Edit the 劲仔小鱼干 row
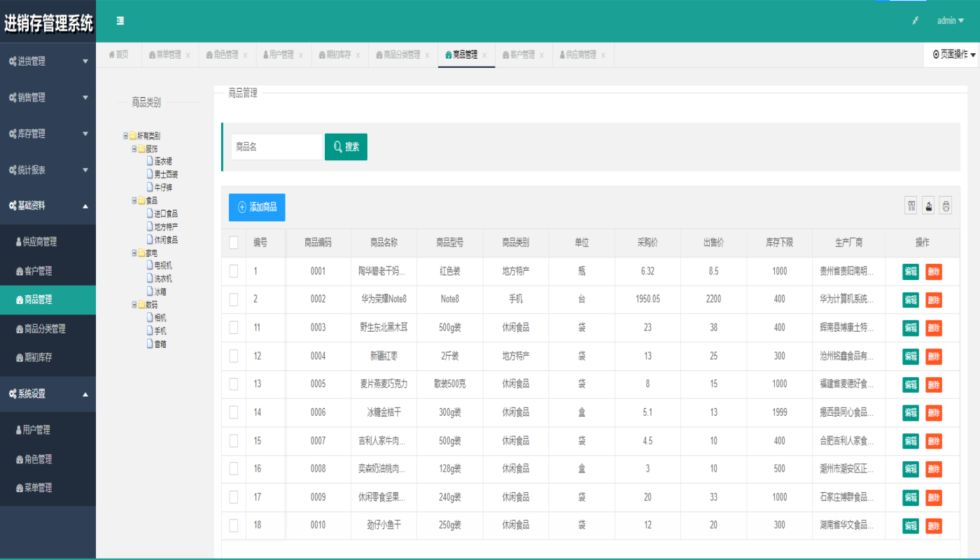Image resolution: width=980 pixels, height=560 pixels. 911,526
